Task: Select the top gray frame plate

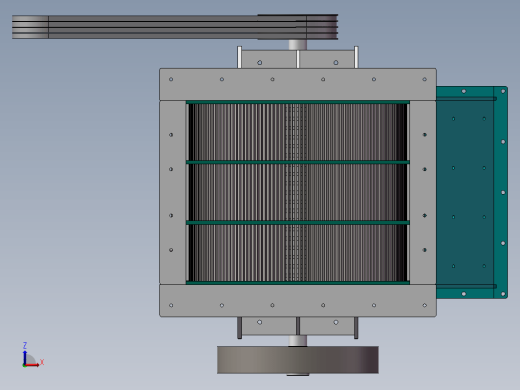Action: pos(298,84)
